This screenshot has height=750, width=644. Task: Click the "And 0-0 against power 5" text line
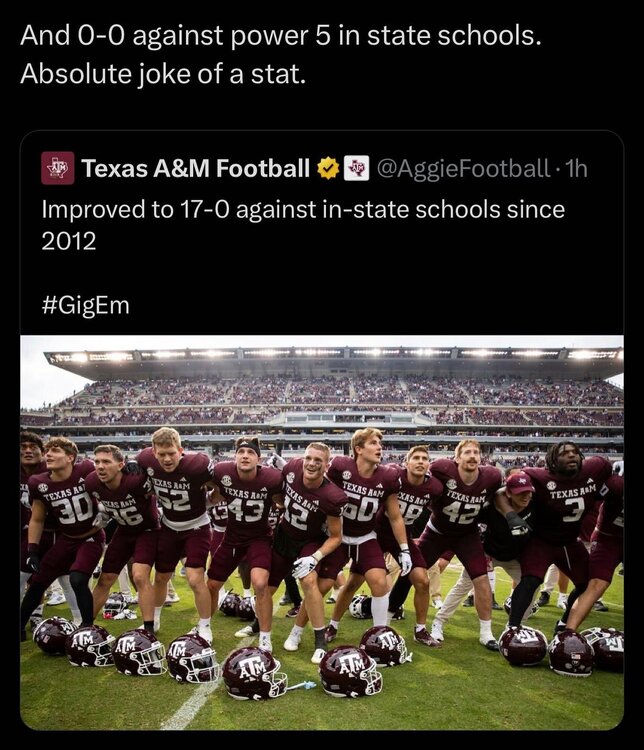click(279, 37)
